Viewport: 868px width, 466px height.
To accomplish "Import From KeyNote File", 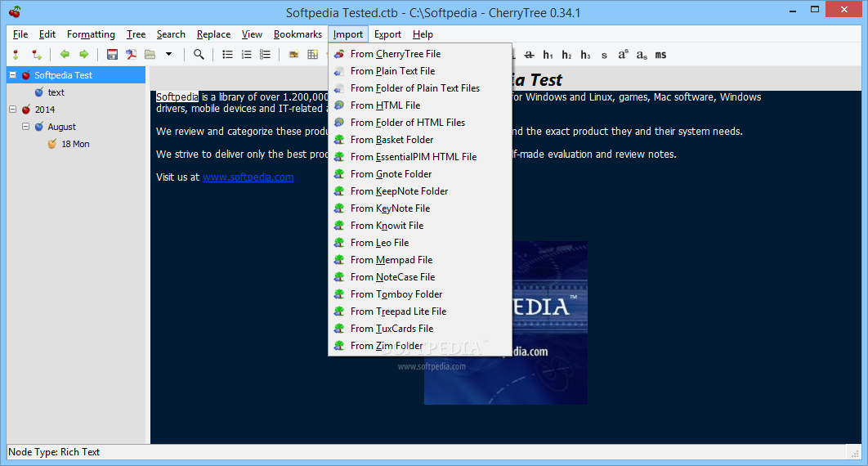I will coord(419,208).
